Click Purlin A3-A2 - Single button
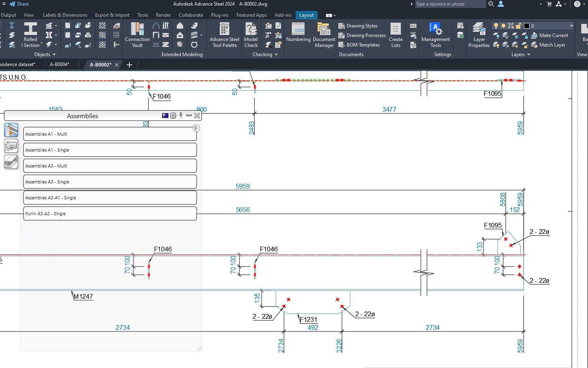The width and height of the screenshot is (588, 368). coord(110,214)
